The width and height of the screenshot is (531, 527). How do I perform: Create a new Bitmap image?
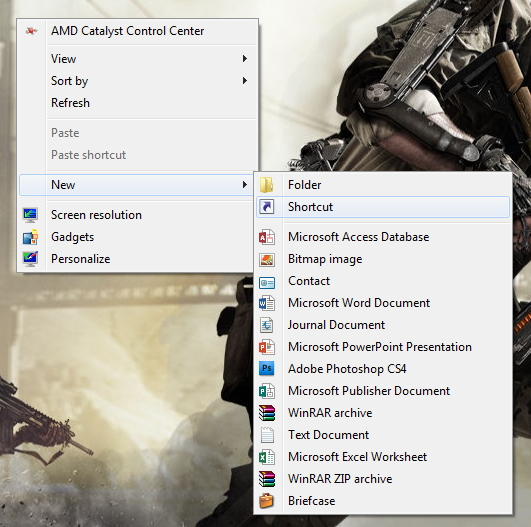(x=383, y=259)
